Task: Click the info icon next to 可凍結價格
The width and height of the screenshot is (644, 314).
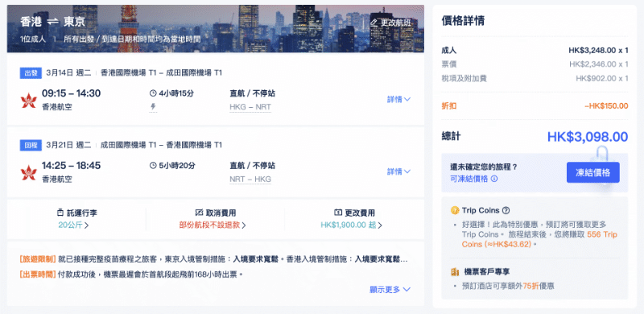Action: pyautogui.click(x=494, y=179)
